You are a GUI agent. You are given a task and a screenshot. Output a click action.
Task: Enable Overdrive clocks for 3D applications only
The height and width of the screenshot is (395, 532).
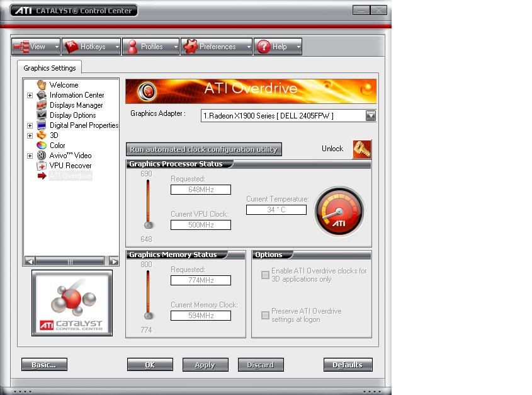click(265, 275)
